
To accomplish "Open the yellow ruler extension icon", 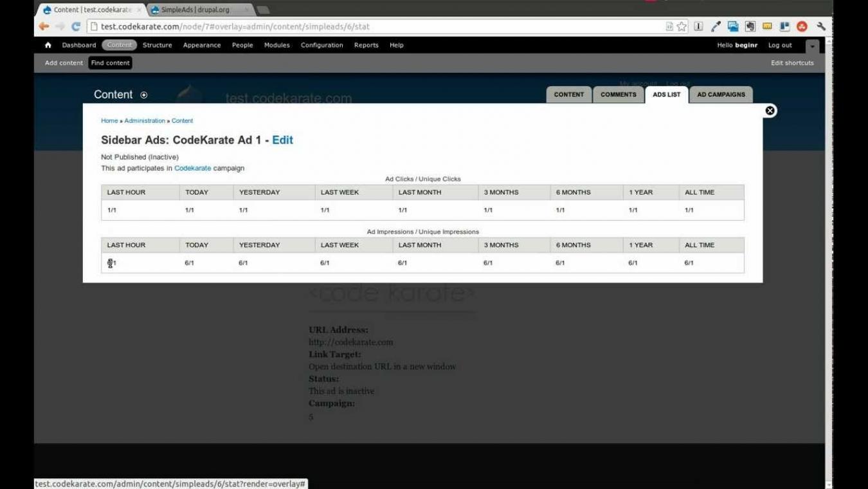I will 767,26.
